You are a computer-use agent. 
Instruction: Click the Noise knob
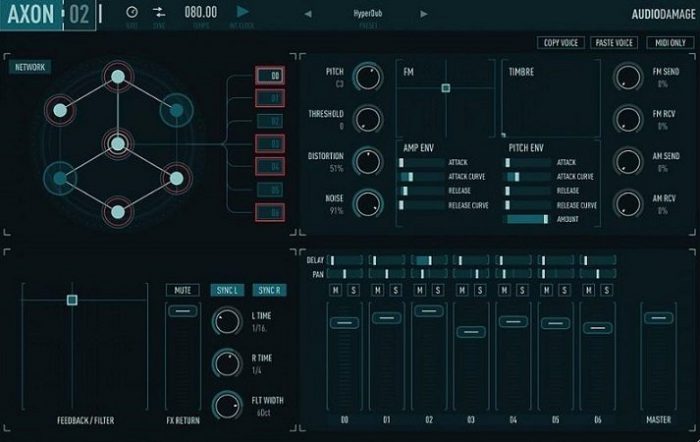pos(366,205)
